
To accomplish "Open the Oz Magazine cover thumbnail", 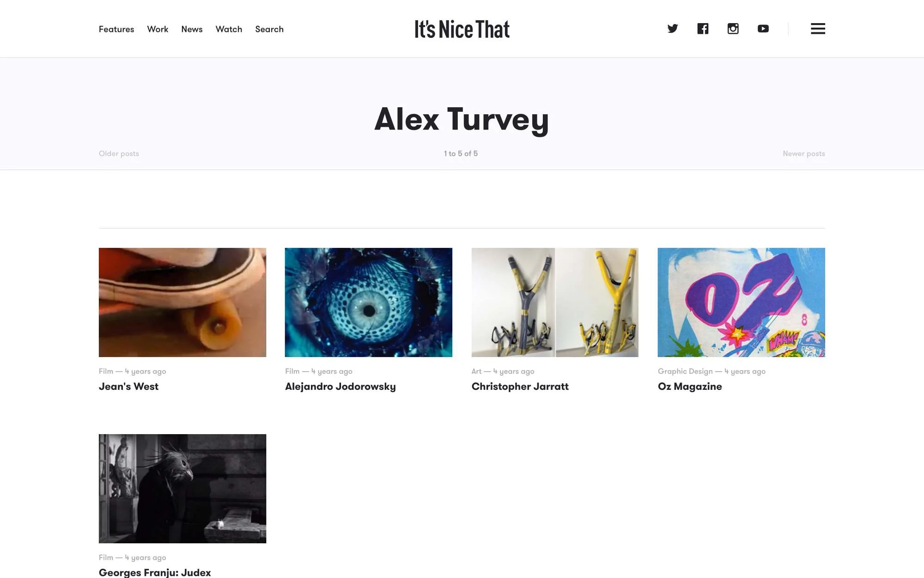I will (742, 302).
